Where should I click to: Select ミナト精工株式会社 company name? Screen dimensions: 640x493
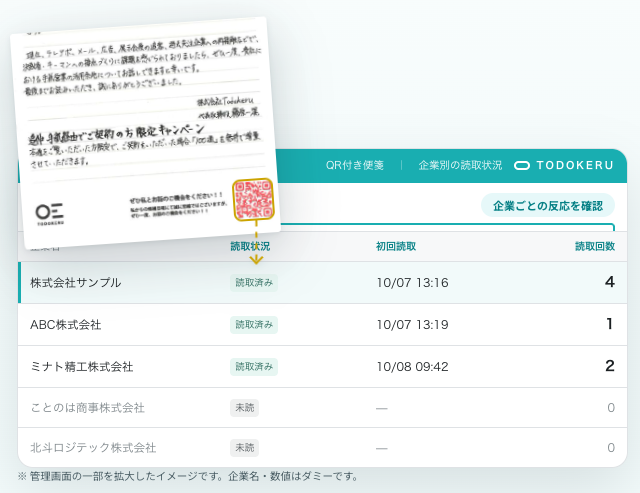point(82,367)
